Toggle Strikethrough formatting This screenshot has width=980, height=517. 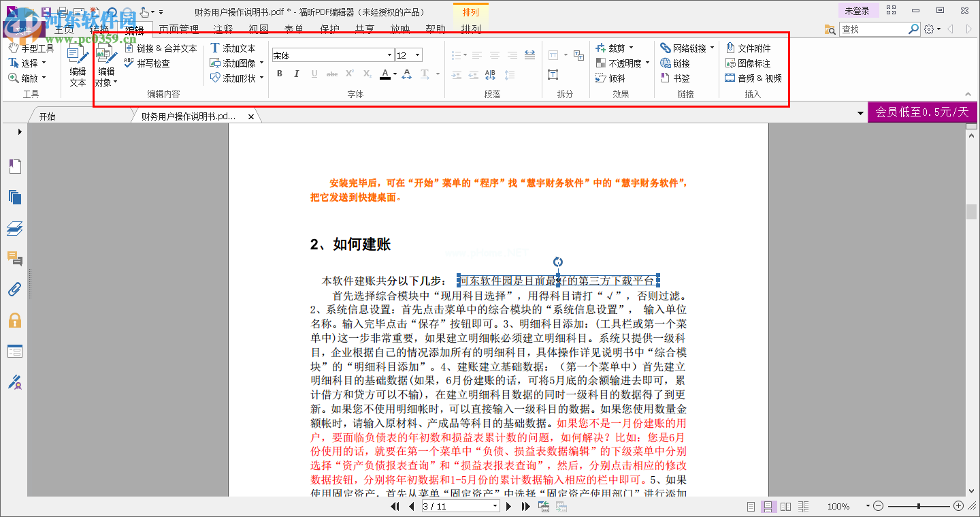(332, 74)
